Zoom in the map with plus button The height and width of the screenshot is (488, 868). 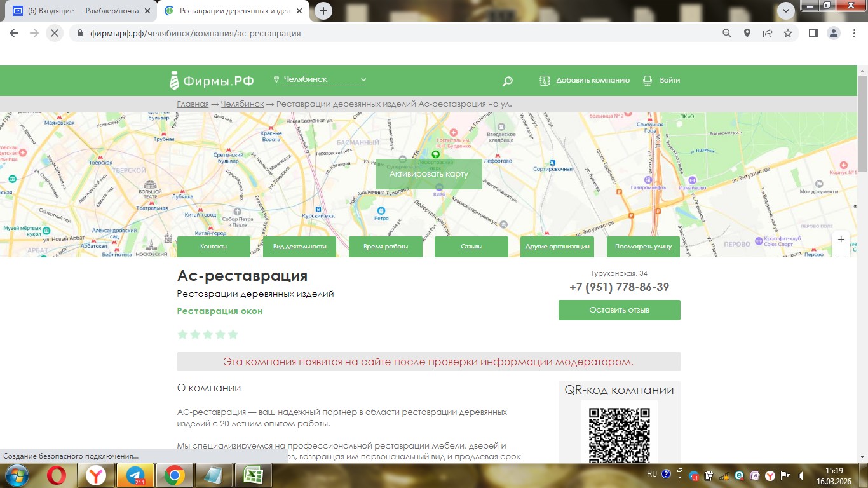pos(841,240)
